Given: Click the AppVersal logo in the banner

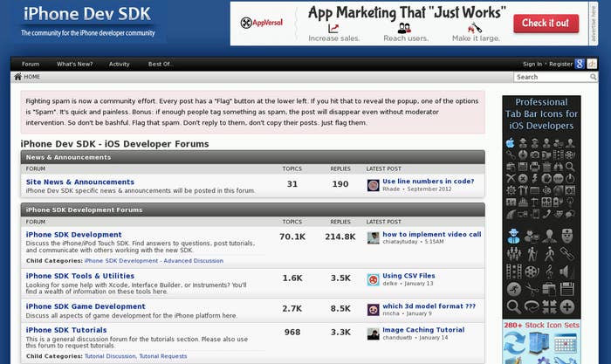Looking at the screenshot, I should point(262,23).
